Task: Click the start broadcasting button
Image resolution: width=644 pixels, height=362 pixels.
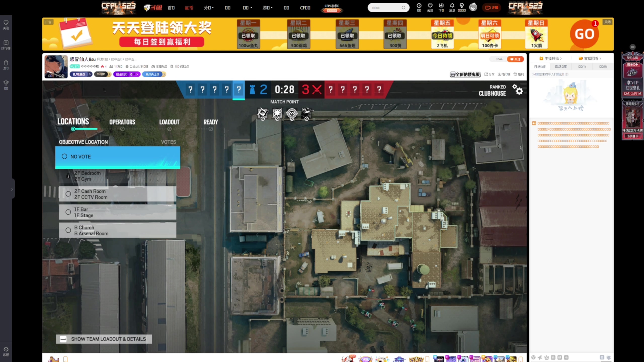Action: click(492, 8)
